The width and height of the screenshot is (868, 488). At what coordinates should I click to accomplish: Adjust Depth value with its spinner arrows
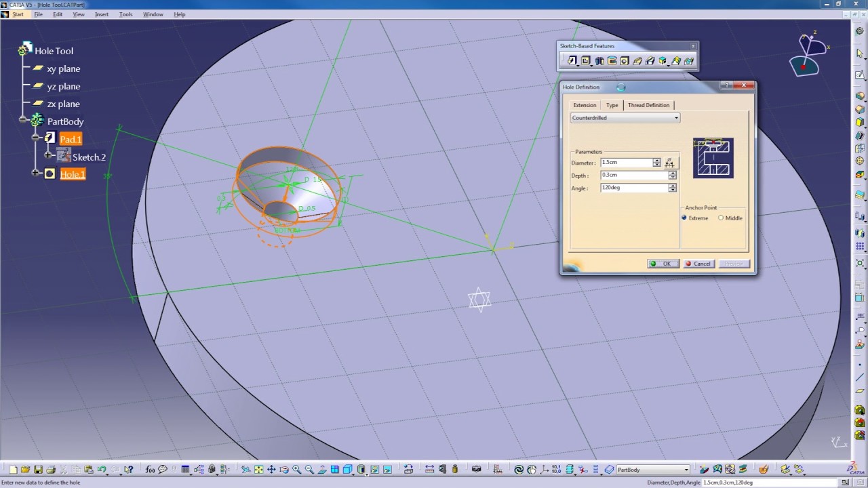(x=672, y=176)
